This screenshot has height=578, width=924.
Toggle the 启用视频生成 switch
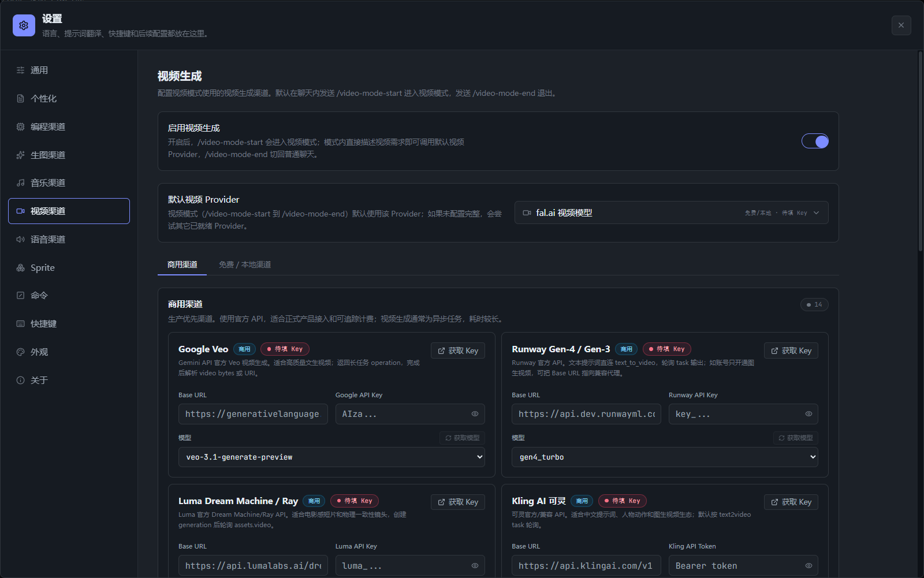tap(815, 141)
